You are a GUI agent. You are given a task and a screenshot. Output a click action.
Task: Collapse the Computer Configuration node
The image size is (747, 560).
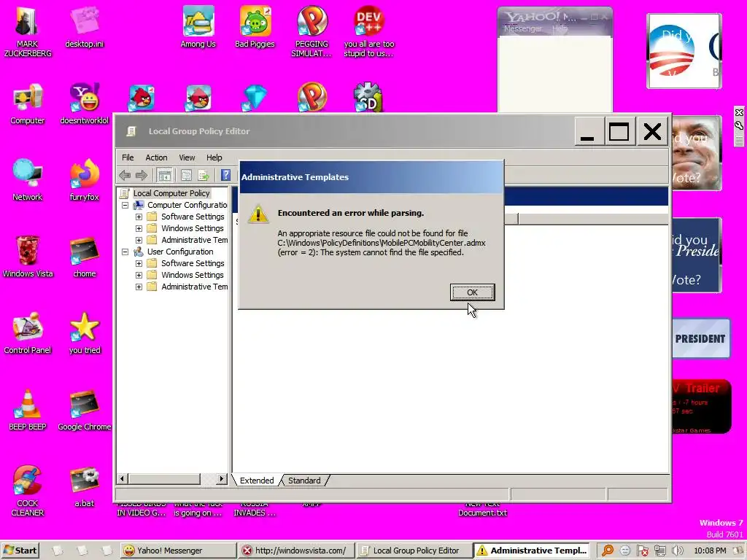125,205
